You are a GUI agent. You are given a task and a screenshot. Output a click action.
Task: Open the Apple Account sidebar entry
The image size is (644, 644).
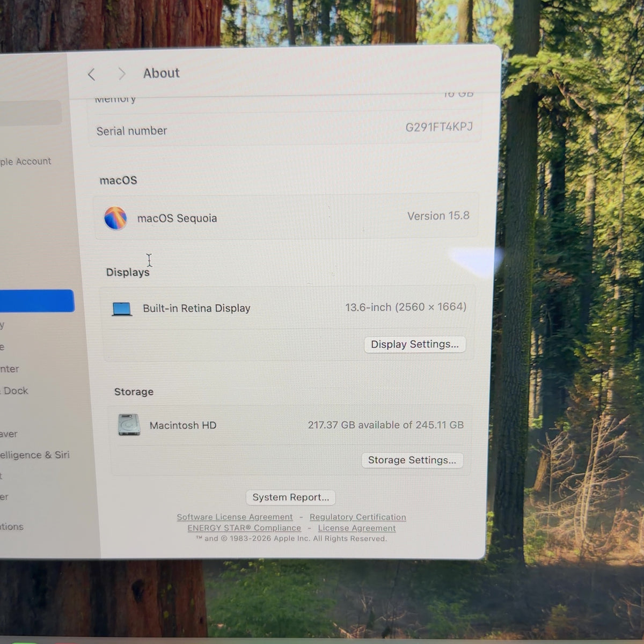click(x=26, y=162)
